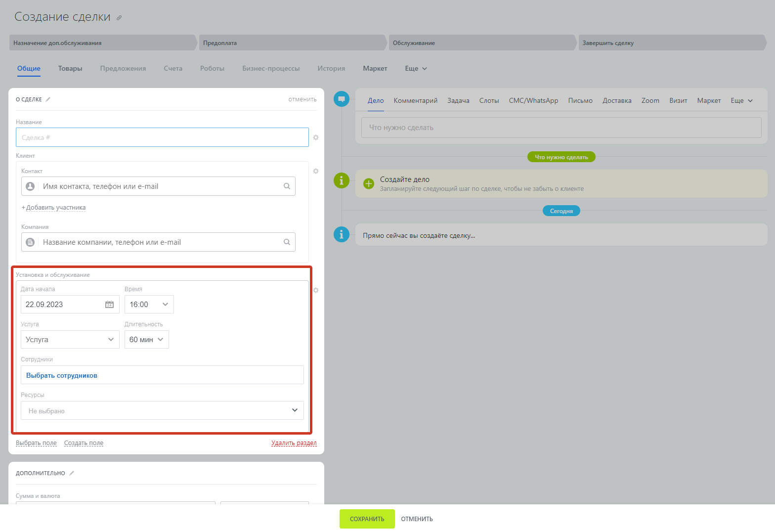The width and height of the screenshot is (775, 532).
Task: Focus the Название input Сделка #
Action: click(162, 137)
